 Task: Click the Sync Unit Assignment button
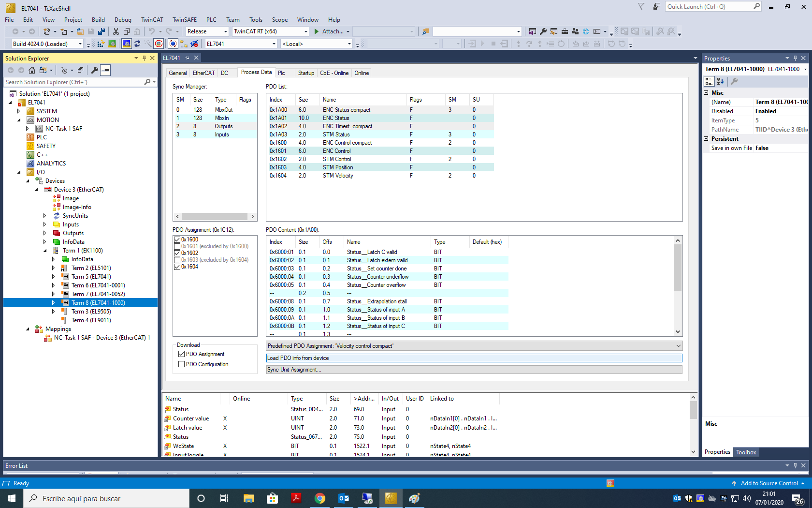474,370
